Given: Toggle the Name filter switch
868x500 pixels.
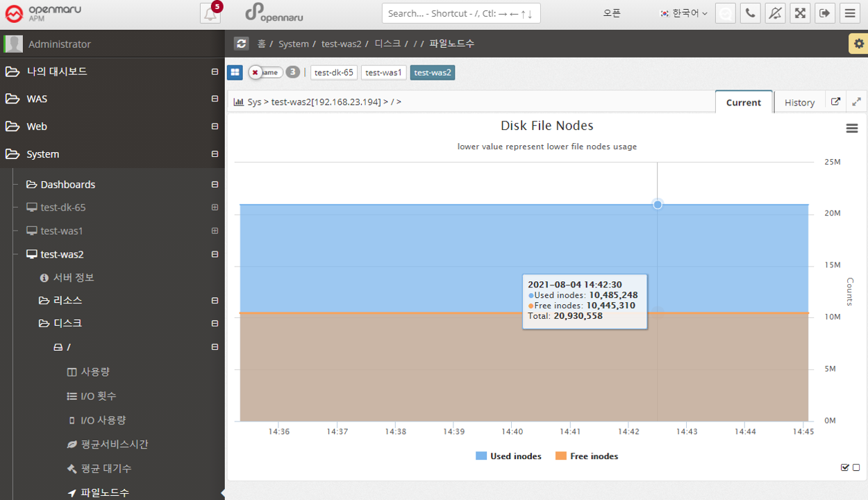Looking at the screenshot, I should 265,72.
